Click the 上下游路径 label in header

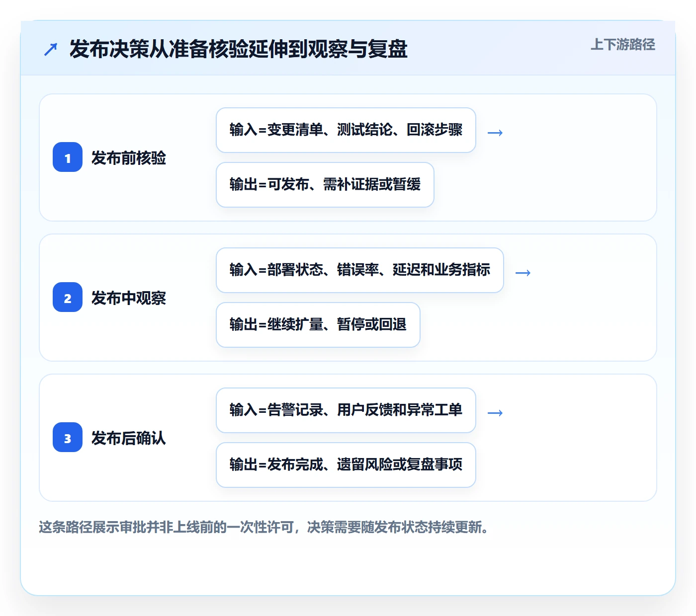coord(622,45)
